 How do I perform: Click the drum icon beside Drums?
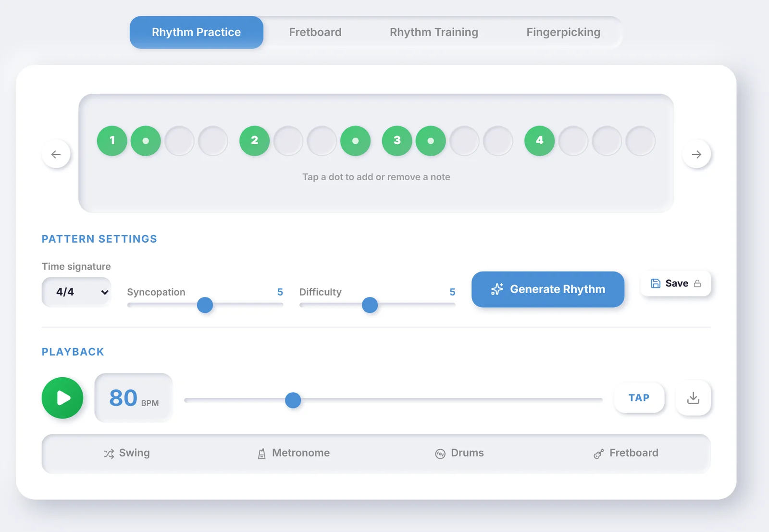coord(440,454)
